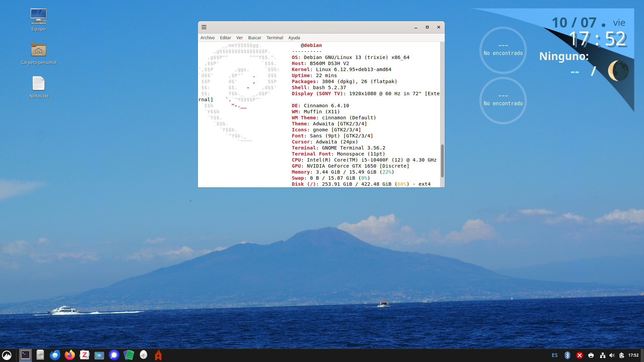Click the lower No encontrado circle
644x362 pixels.
[x=503, y=101]
